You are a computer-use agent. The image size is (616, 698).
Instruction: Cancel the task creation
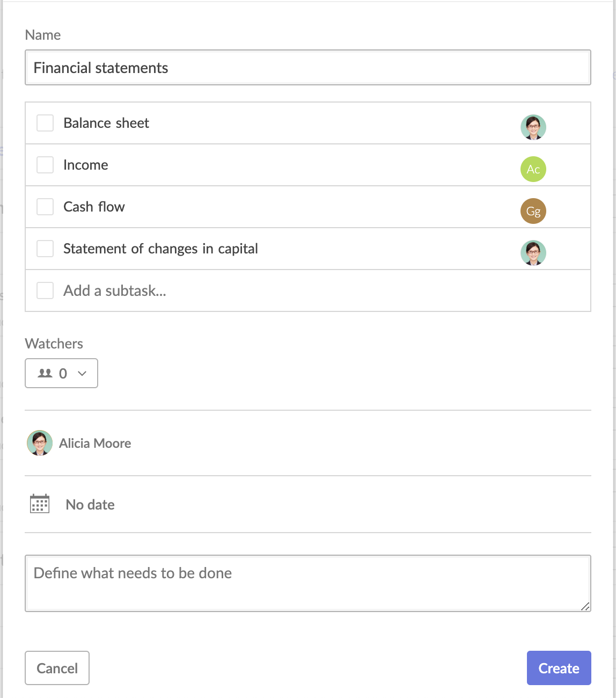coord(57,668)
